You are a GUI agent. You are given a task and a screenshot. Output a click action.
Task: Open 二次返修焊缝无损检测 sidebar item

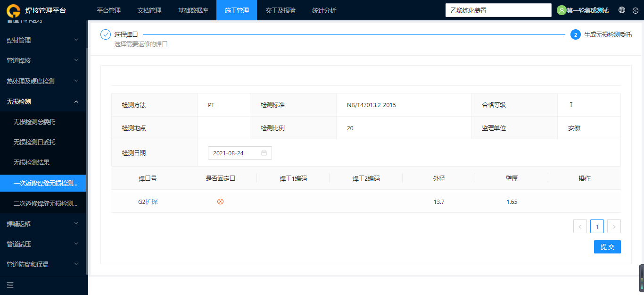(43, 203)
